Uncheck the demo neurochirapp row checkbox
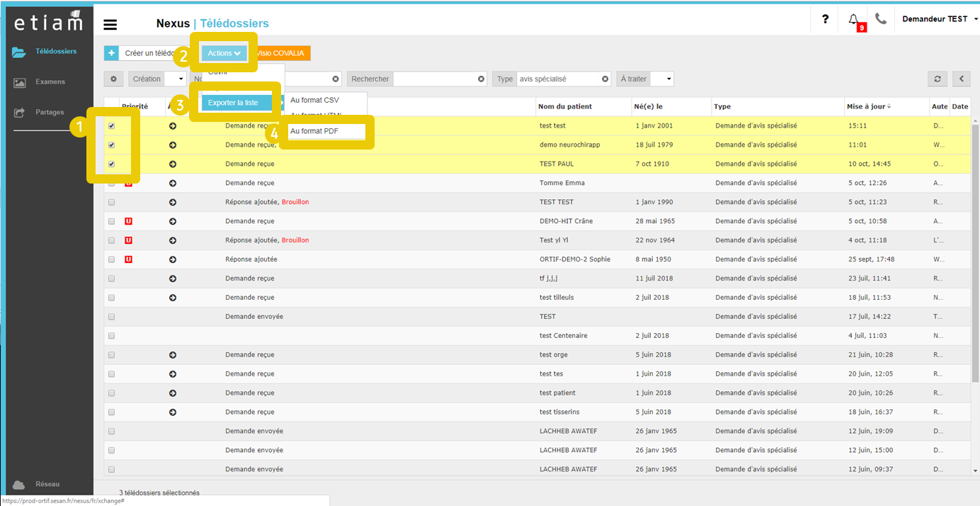This screenshot has height=506, width=980. (x=111, y=145)
